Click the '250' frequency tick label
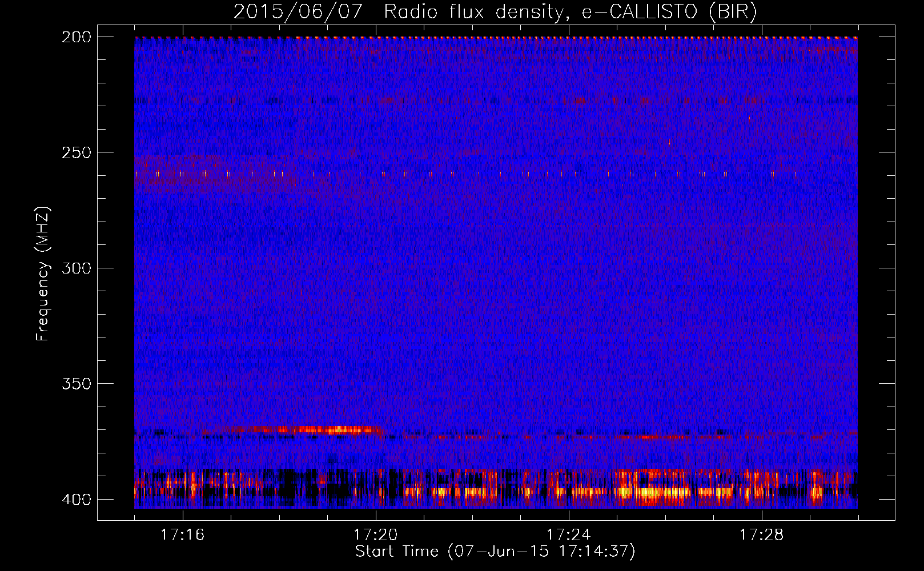This screenshot has width=924, height=571. point(77,152)
